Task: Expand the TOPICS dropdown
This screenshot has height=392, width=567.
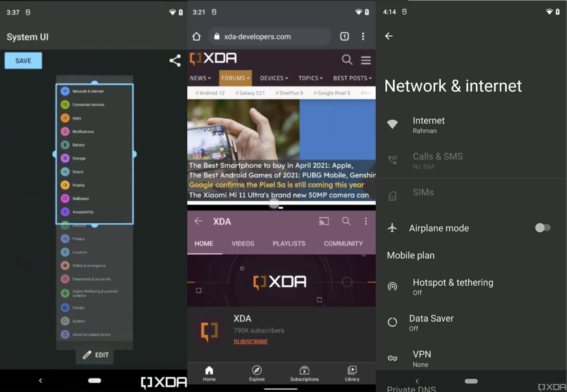Action: pyautogui.click(x=310, y=78)
